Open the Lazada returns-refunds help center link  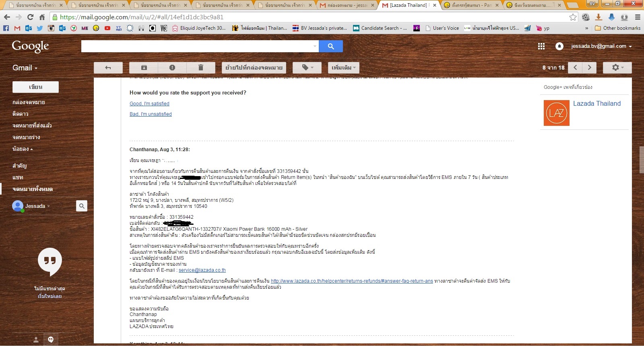click(x=352, y=281)
